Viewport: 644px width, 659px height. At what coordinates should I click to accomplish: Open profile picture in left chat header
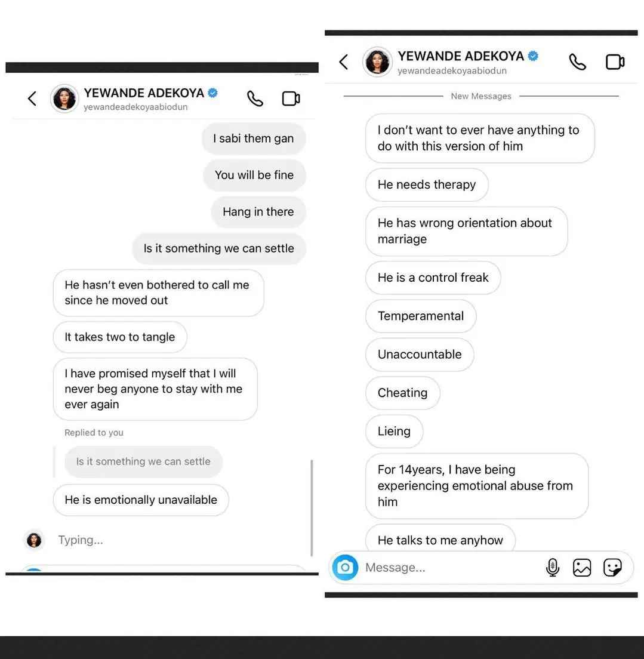pos(64,98)
